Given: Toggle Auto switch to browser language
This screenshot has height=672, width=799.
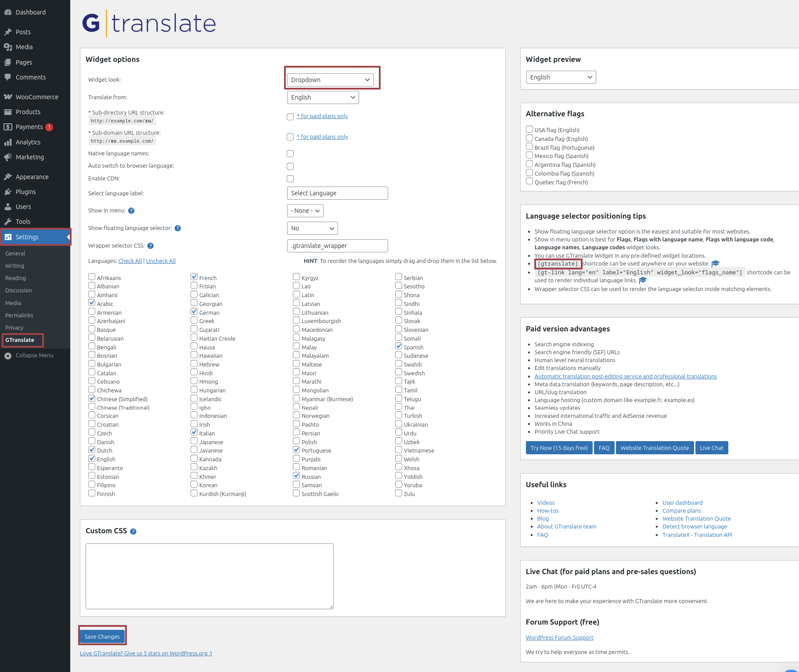Looking at the screenshot, I should point(290,166).
